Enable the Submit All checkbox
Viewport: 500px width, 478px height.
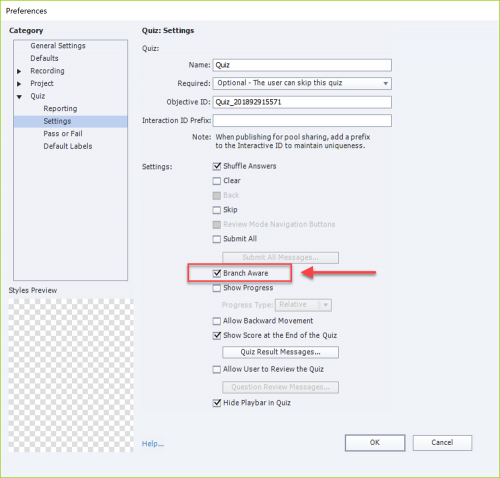tap(217, 239)
